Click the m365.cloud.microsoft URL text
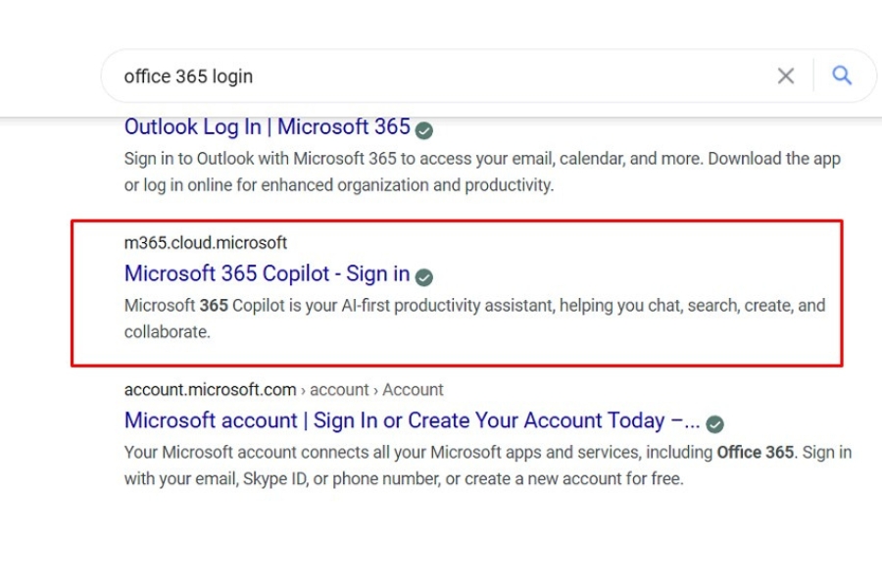 (206, 243)
